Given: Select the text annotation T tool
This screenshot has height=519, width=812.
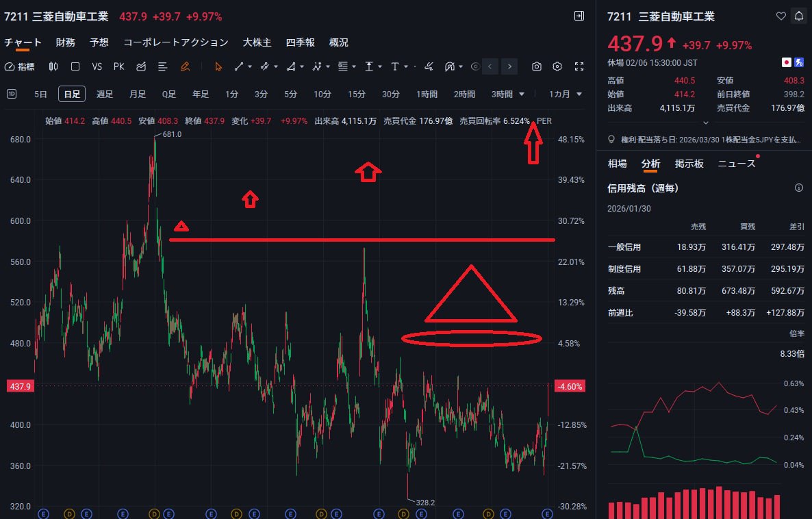Looking at the screenshot, I should tap(394, 67).
